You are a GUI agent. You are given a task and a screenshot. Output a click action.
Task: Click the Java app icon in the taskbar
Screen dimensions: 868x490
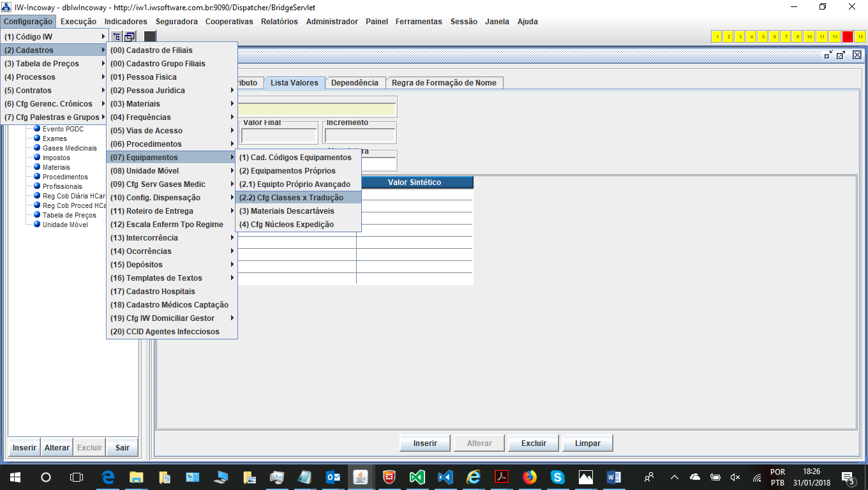tap(361, 477)
